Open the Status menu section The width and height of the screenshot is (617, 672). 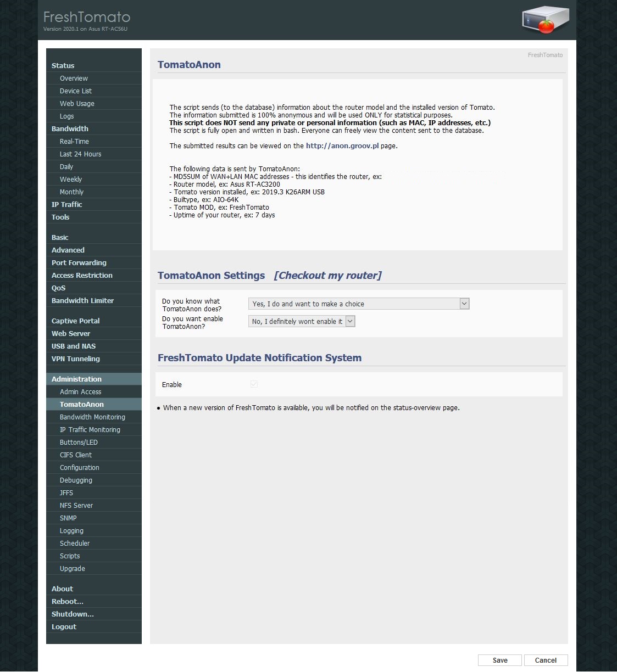point(94,65)
